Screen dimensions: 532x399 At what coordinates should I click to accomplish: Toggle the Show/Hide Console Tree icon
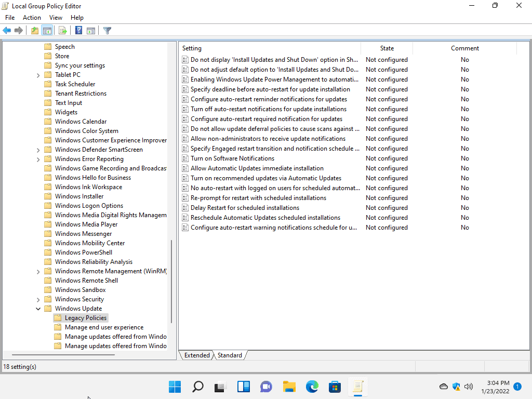47,30
